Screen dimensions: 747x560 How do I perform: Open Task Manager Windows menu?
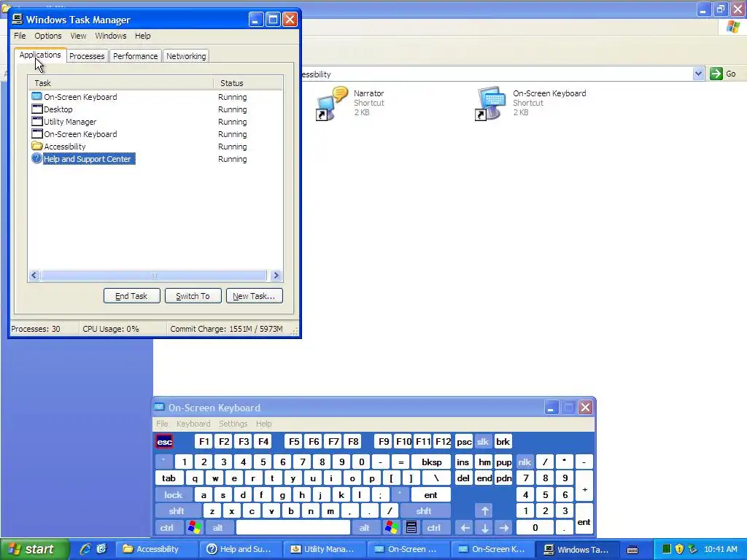(111, 36)
